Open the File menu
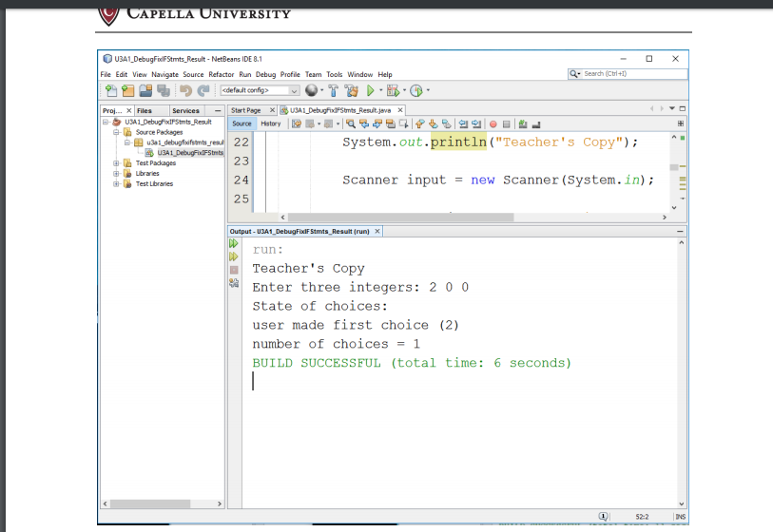This screenshot has height=532, width=773. coord(106,74)
